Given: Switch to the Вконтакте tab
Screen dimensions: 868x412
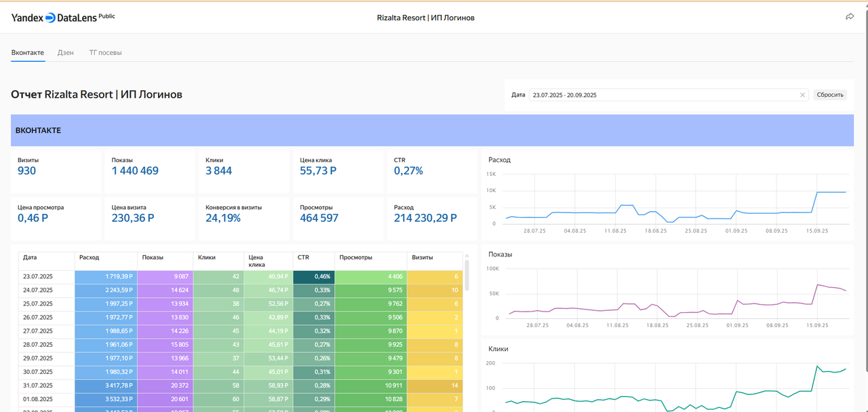Looking at the screenshot, I should (x=28, y=52).
